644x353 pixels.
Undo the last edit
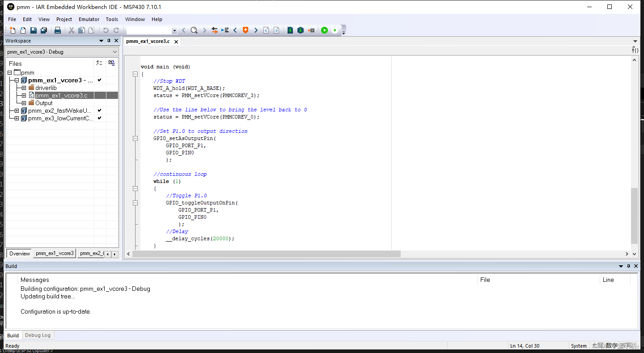106,30
